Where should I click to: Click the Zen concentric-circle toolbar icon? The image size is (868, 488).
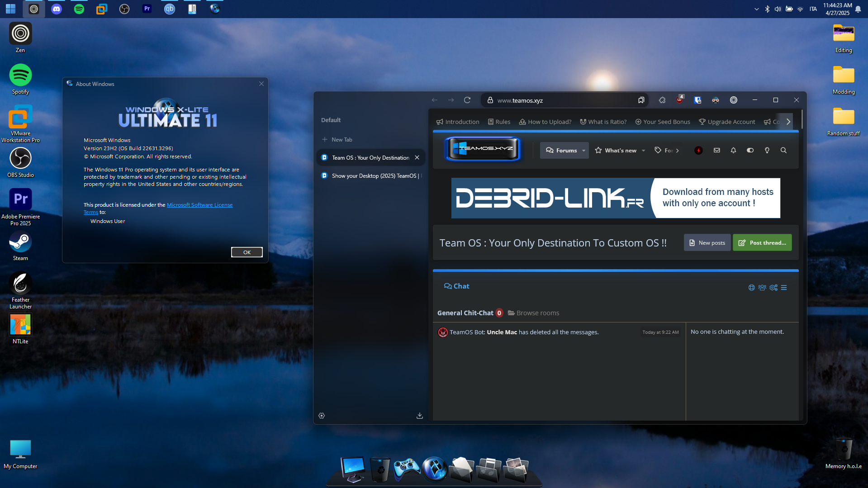tap(734, 100)
